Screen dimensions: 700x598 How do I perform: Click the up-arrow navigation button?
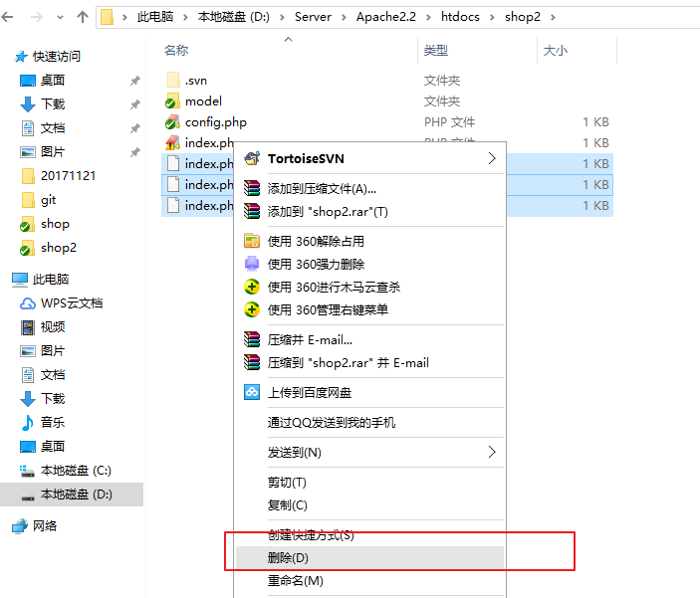(x=82, y=17)
